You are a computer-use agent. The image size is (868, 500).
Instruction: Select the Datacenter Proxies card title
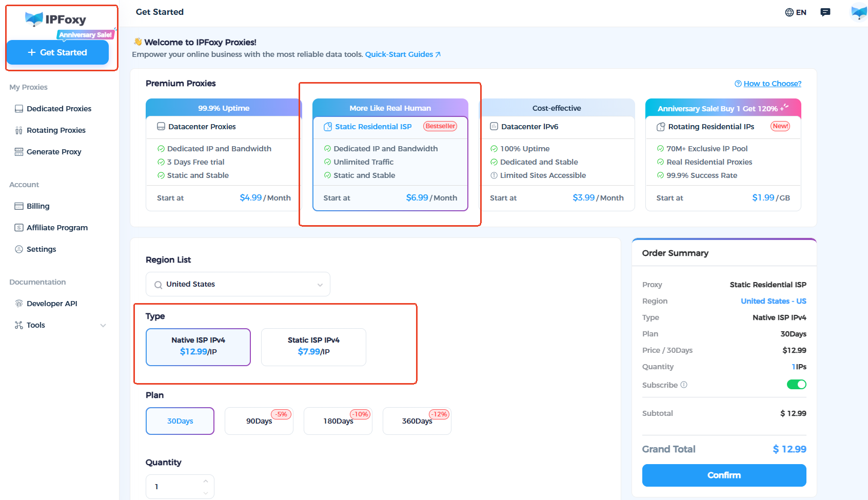click(x=202, y=126)
